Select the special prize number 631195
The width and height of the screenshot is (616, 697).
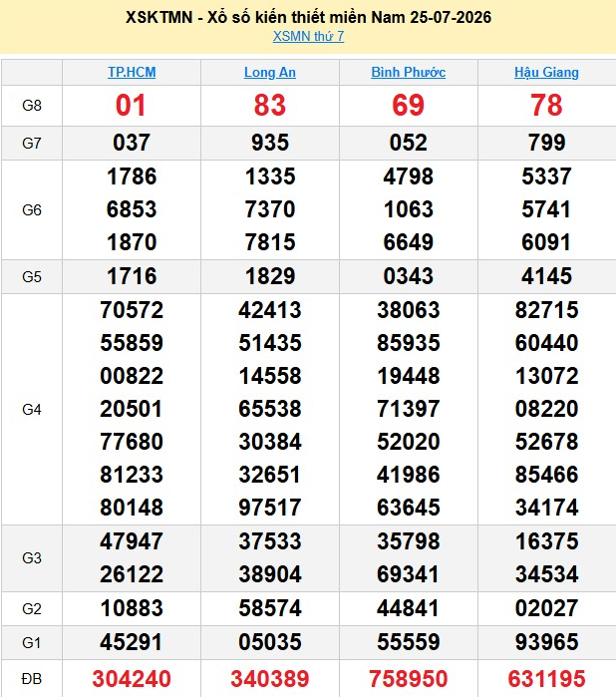tap(546, 679)
